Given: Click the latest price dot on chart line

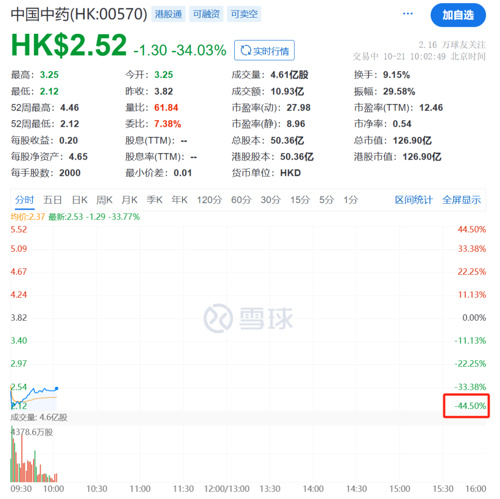Looking at the screenshot, I should (x=57, y=388).
